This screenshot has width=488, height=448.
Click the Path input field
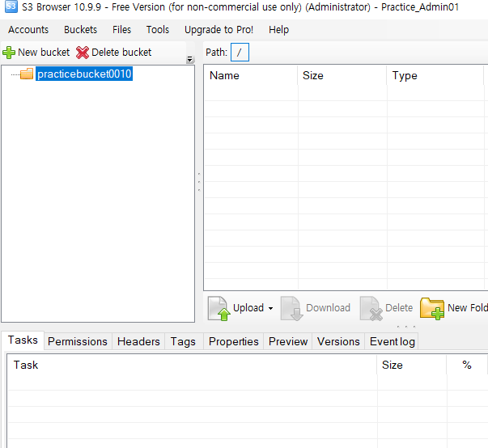tap(240, 53)
